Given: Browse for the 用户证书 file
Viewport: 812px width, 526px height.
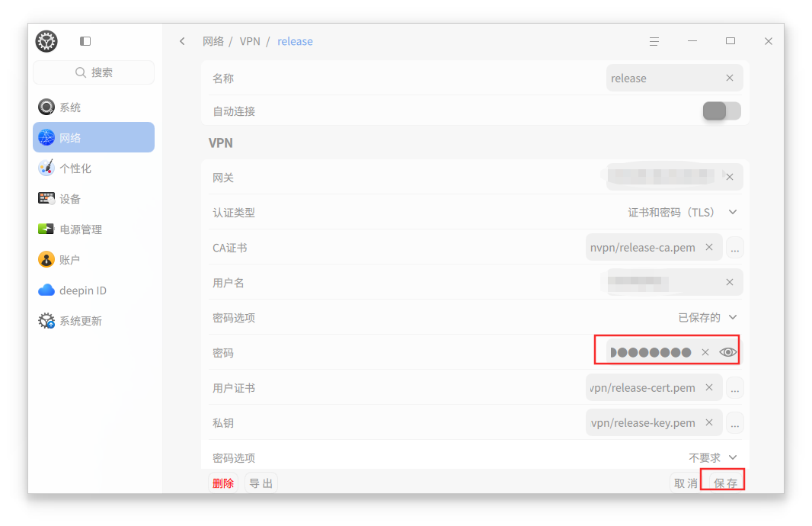Looking at the screenshot, I should pyautogui.click(x=735, y=387).
